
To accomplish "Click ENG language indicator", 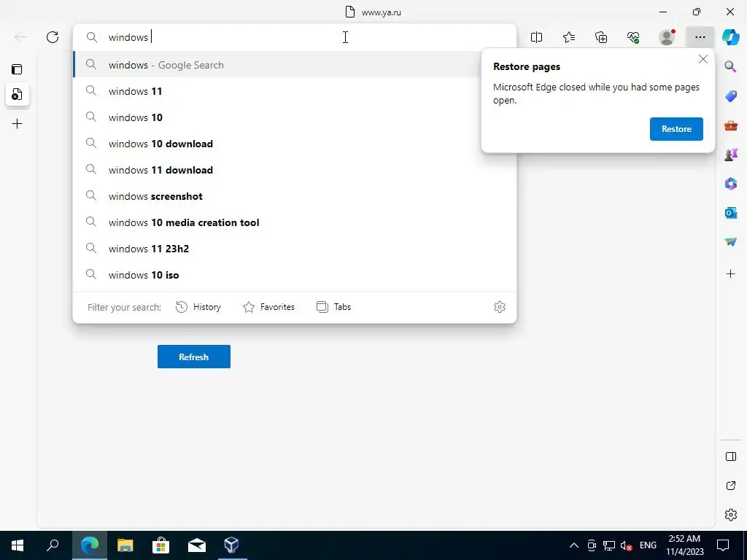I will (648, 545).
